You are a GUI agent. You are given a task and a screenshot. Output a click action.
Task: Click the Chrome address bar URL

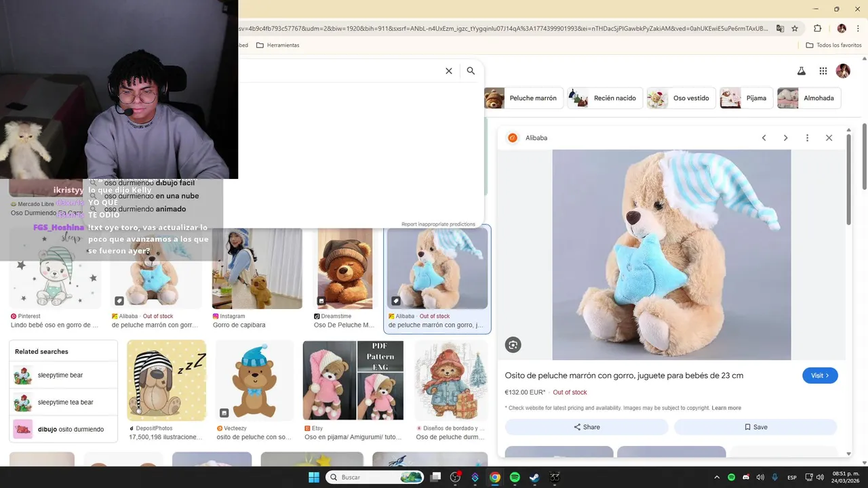503,28
